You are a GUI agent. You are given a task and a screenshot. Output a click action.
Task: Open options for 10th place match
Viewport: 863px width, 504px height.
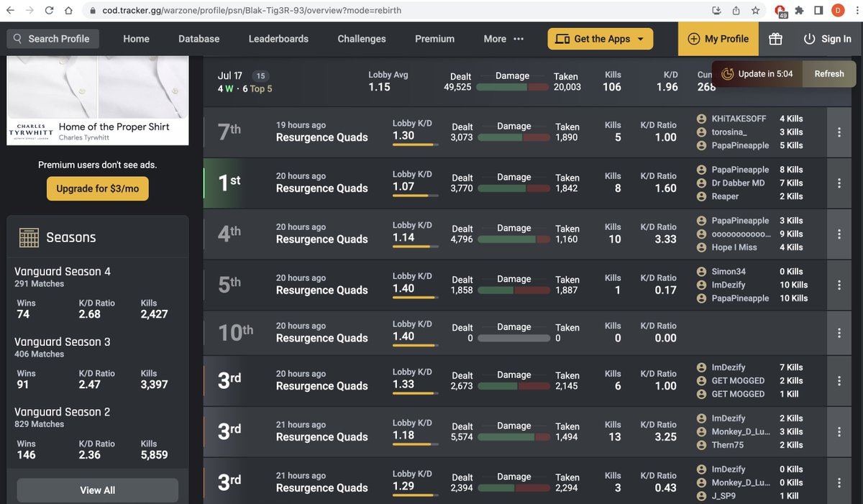(839, 333)
